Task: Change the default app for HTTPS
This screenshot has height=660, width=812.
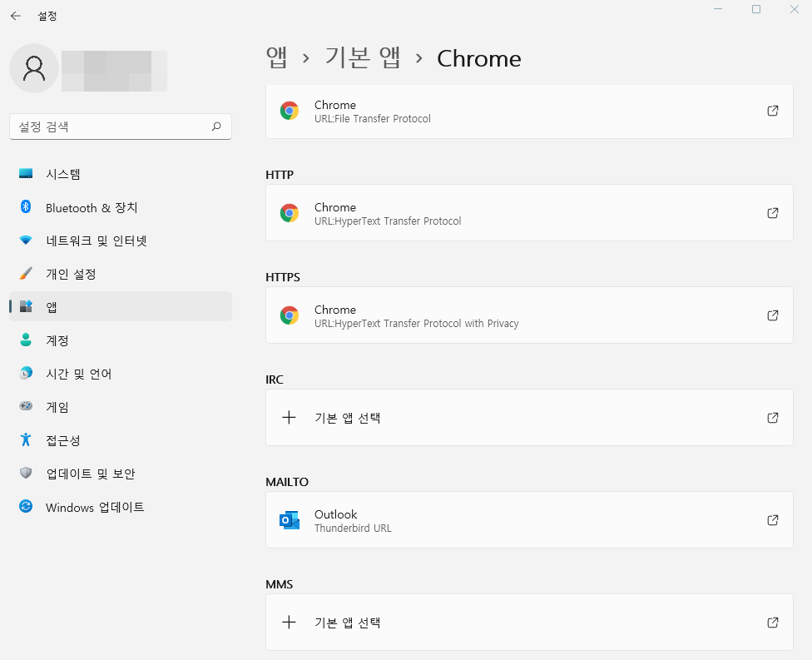Action: (x=529, y=315)
